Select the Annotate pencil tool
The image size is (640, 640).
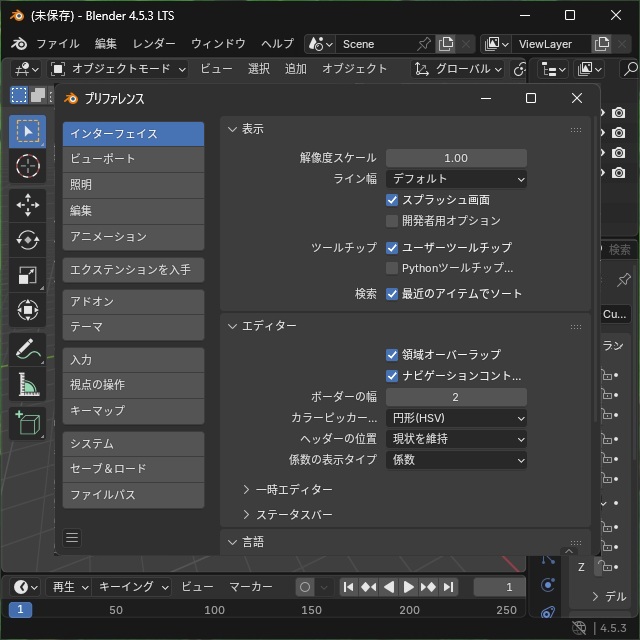(x=27, y=349)
